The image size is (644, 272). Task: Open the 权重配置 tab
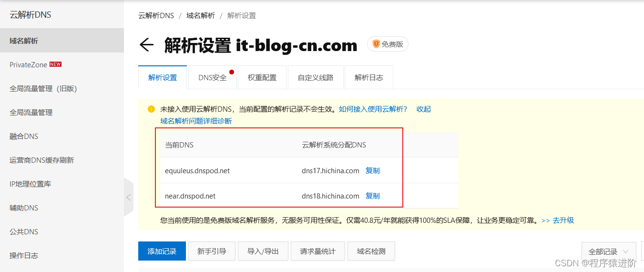262,77
